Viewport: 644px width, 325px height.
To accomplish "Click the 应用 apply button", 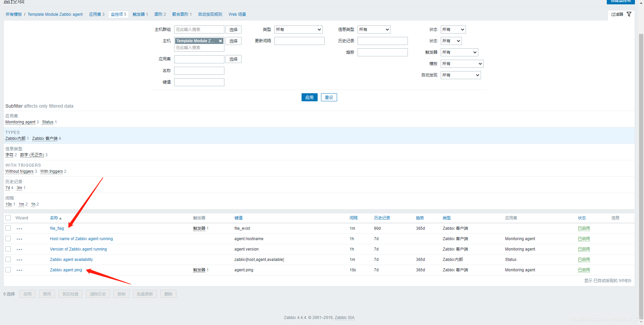I will click(309, 97).
